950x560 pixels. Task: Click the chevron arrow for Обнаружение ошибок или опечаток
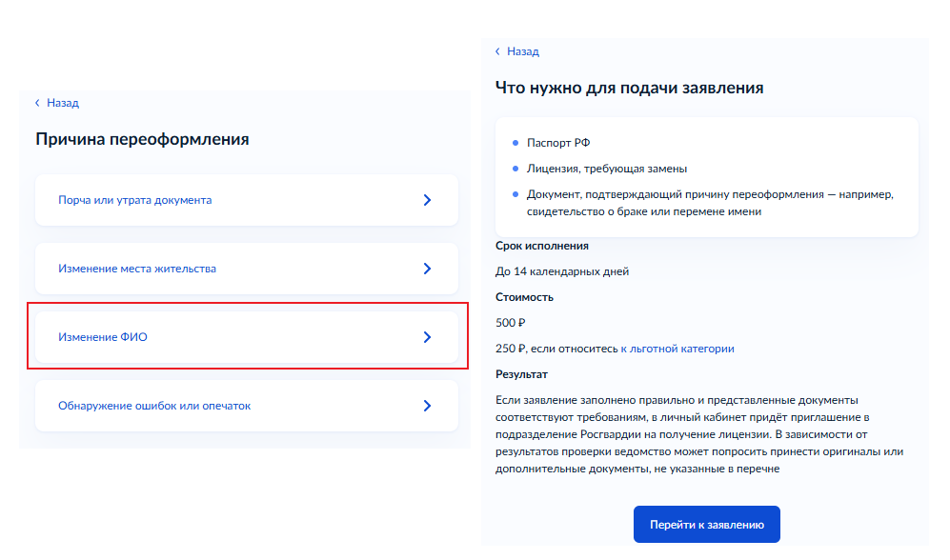click(427, 406)
